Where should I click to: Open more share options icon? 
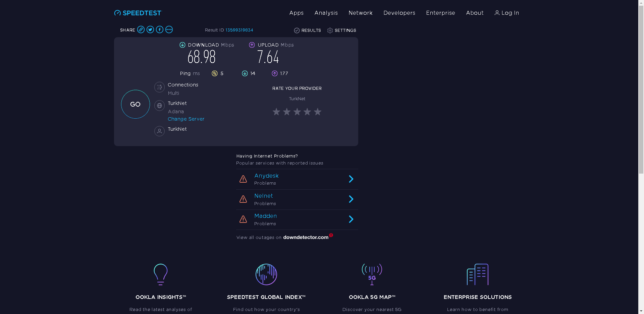click(x=169, y=30)
